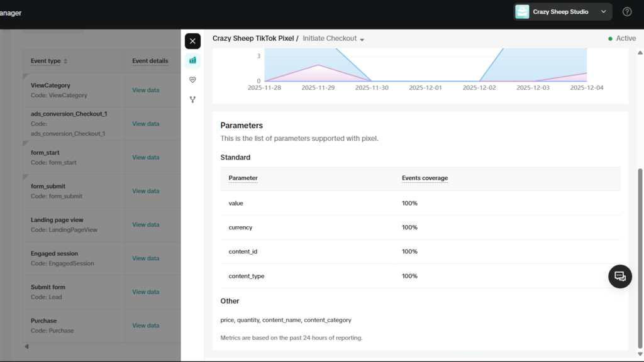
Task: Click the Crazy Sheep TikTok Pixel breadcrumb
Action: (253, 39)
